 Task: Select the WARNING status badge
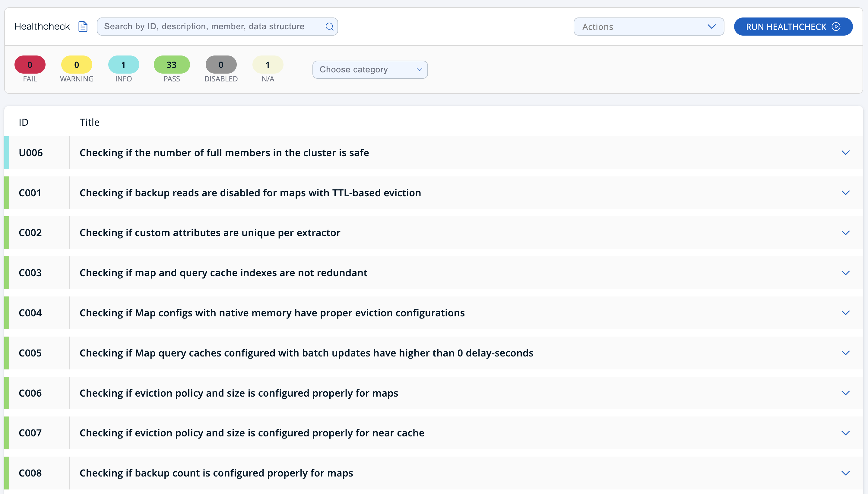click(77, 65)
